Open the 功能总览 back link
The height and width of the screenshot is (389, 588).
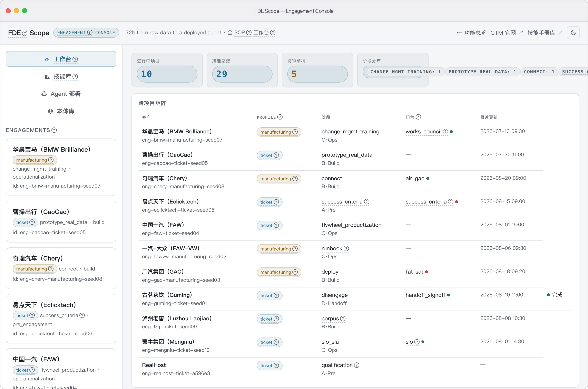tap(471, 33)
